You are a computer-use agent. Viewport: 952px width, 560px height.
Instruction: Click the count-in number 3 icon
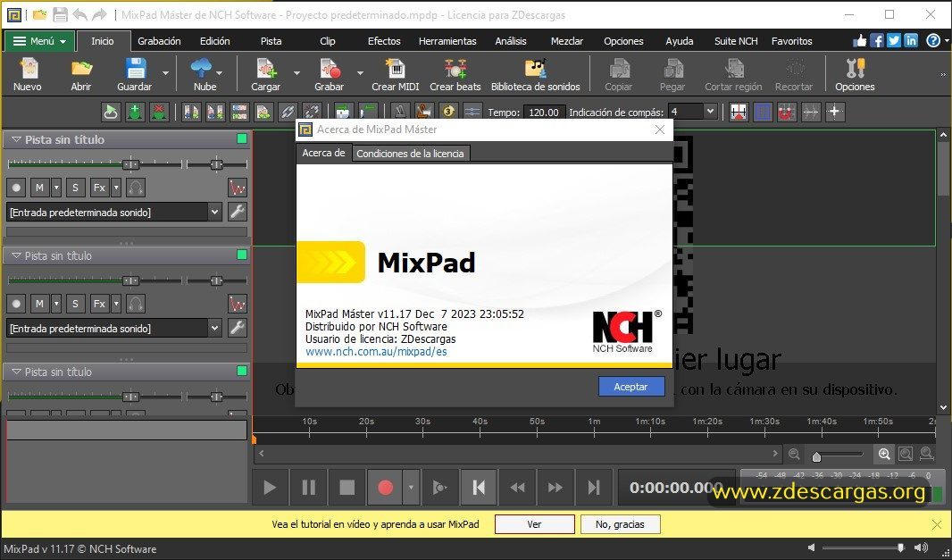click(448, 112)
